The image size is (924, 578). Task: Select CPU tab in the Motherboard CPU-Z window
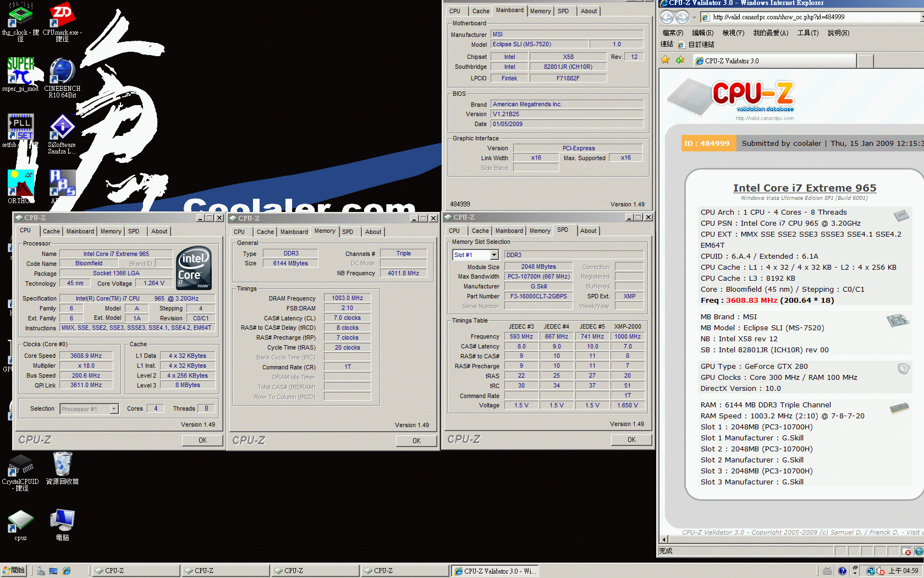tap(455, 11)
